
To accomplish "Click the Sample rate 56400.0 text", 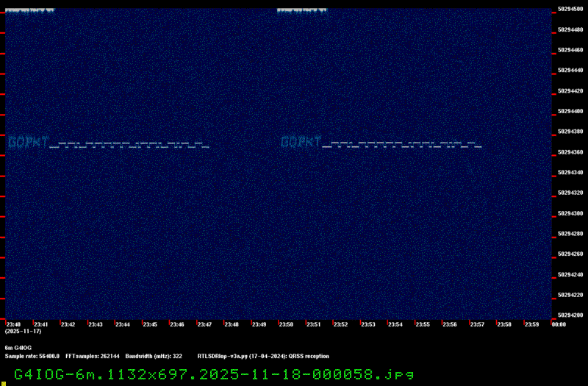I will coord(32,356).
